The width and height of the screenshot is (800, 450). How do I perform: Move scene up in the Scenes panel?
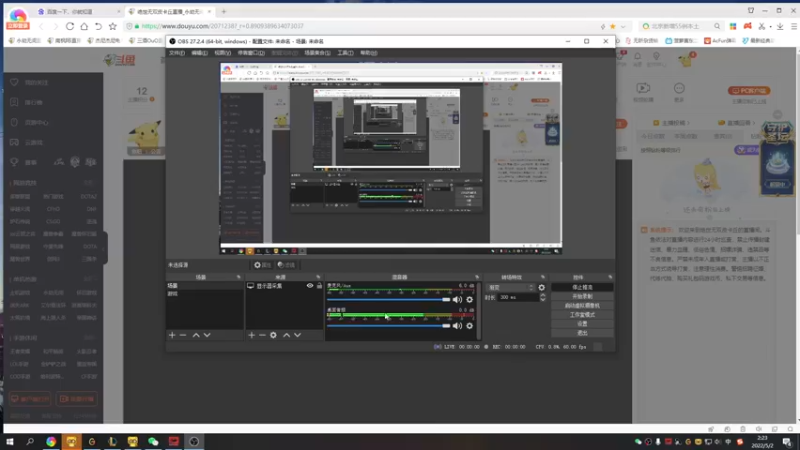196,335
